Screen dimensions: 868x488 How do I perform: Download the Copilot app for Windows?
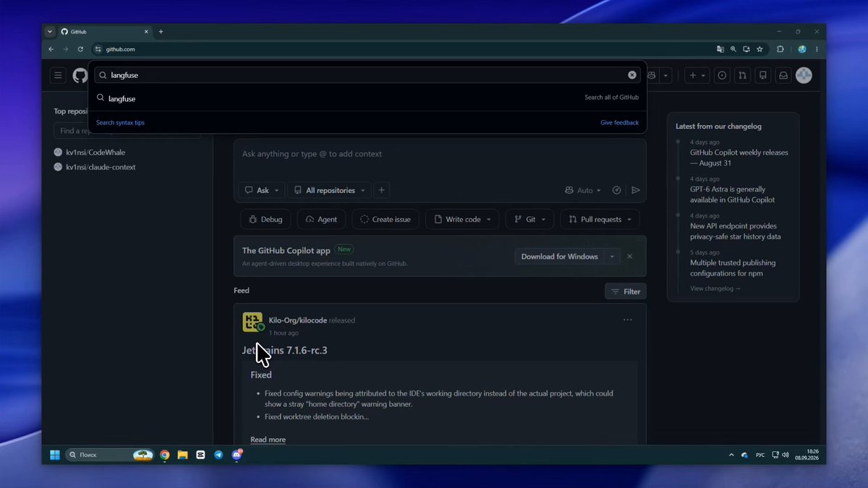pos(559,257)
